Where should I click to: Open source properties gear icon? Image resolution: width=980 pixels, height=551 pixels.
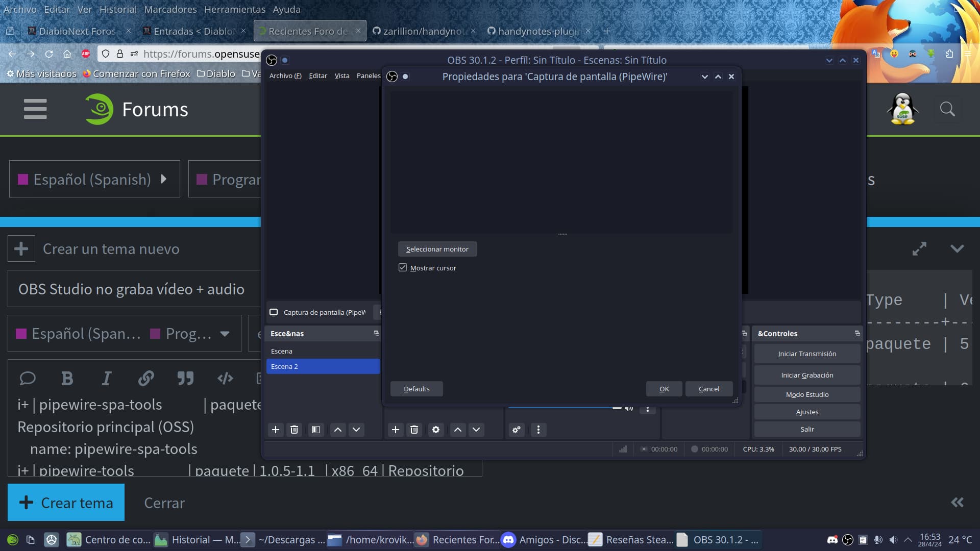click(x=436, y=430)
